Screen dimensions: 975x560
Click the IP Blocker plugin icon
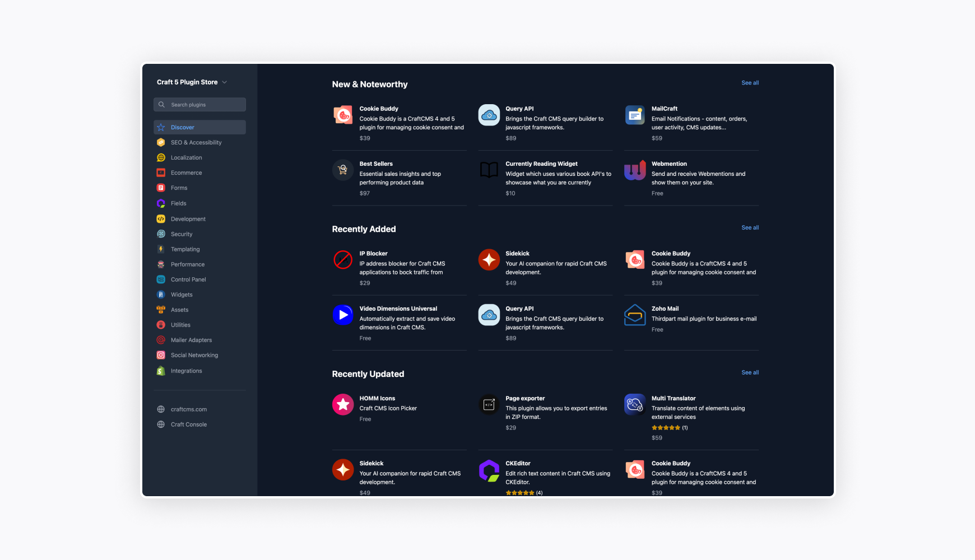(343, 260)
